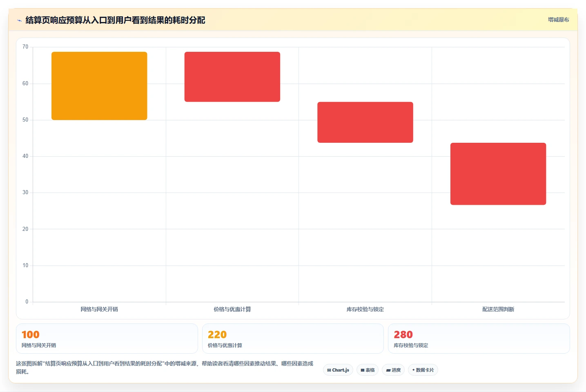
Task: Open the 280 库存校验与锁定 stat card
Action: click(x=479, y=339)
